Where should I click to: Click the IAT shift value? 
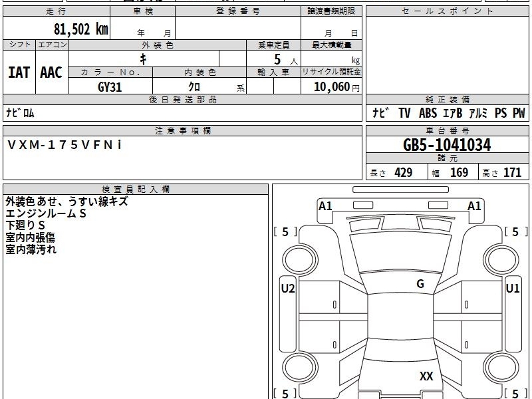(19, 72)
